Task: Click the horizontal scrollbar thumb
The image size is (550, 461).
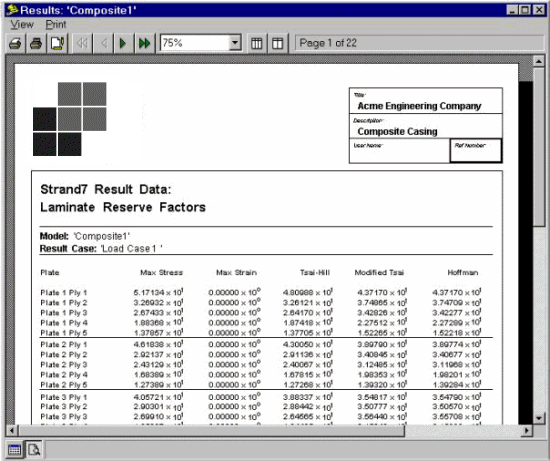Action: pos(211,430)
